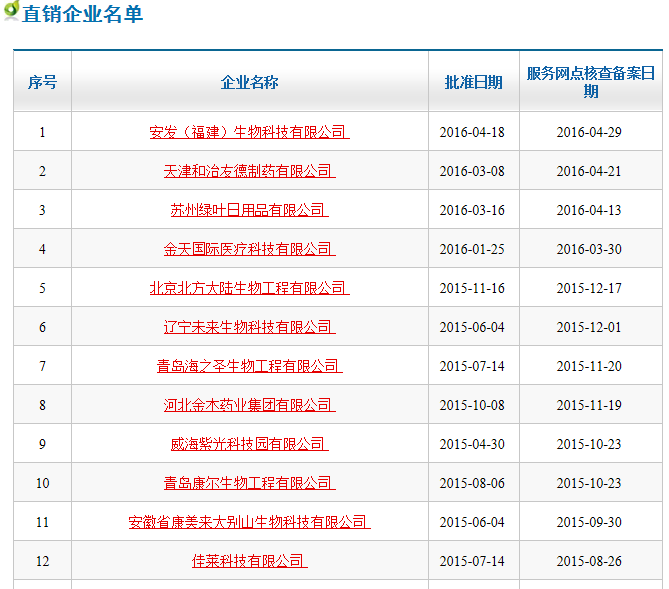
Task: Open 佳莱科技有限公司 link
Action: tap(250, 561)
